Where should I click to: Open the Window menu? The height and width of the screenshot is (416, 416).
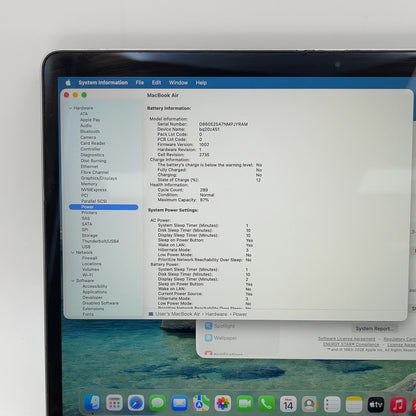pyautogui.click(x=178, y=83)
